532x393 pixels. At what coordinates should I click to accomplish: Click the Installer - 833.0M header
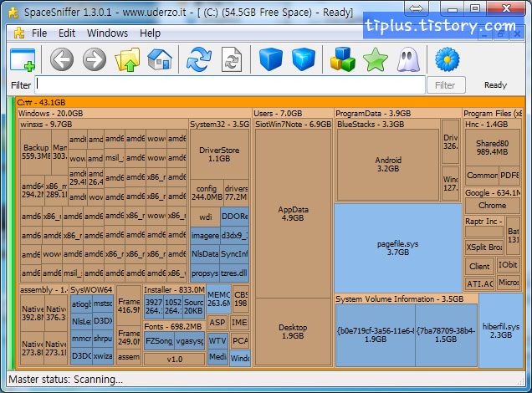click(174, 290)
